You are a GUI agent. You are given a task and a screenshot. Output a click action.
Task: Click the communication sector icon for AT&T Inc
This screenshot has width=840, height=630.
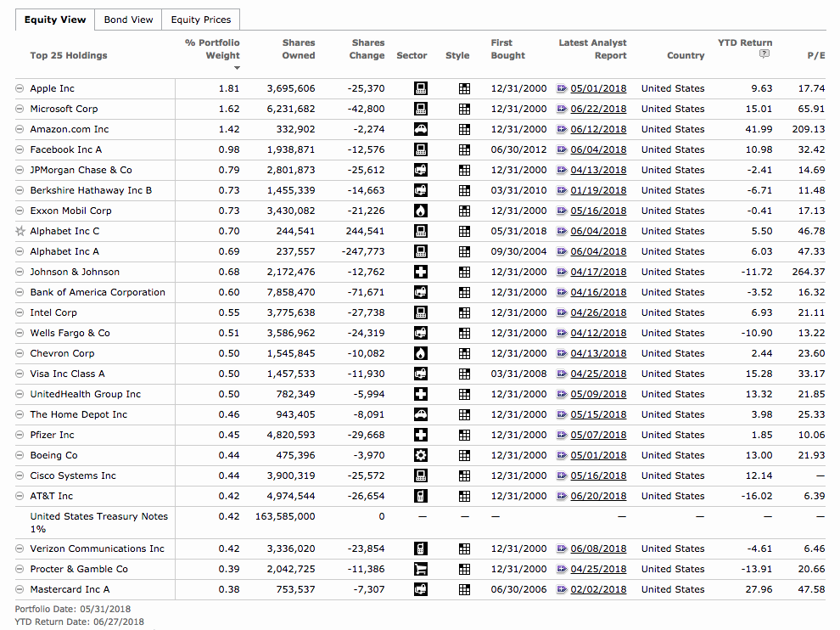[421, 496]
